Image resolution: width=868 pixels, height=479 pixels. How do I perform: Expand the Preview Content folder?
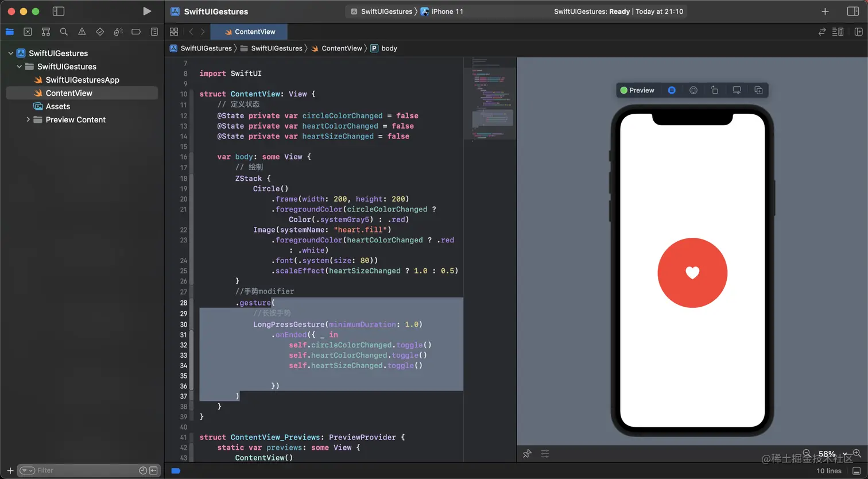28,119
